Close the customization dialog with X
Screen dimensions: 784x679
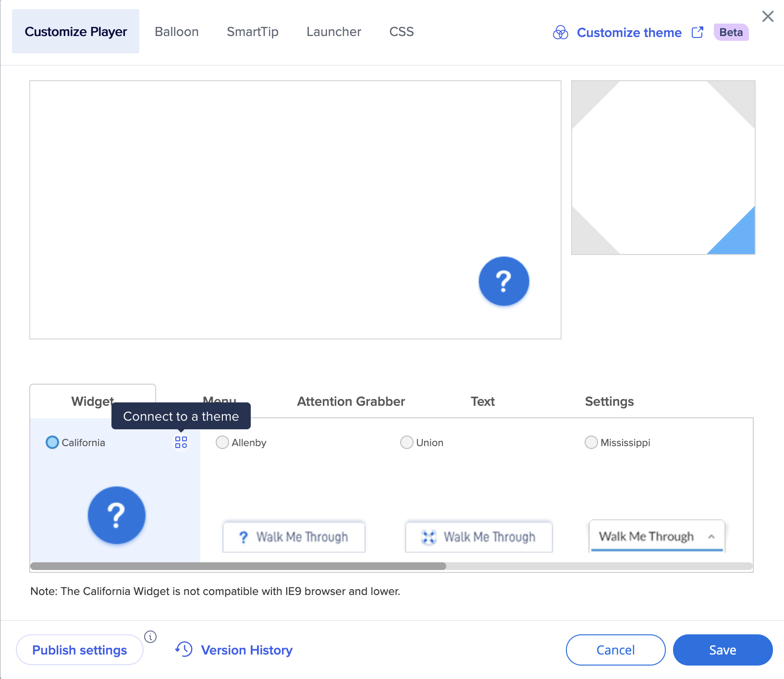click(768, 16)
